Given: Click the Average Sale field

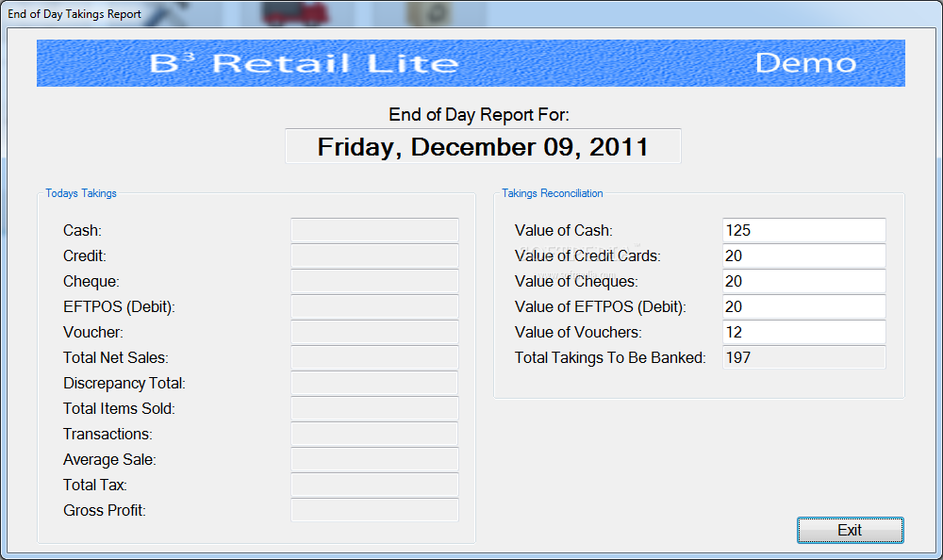Looking at the screenshot, I should point(374,459).
